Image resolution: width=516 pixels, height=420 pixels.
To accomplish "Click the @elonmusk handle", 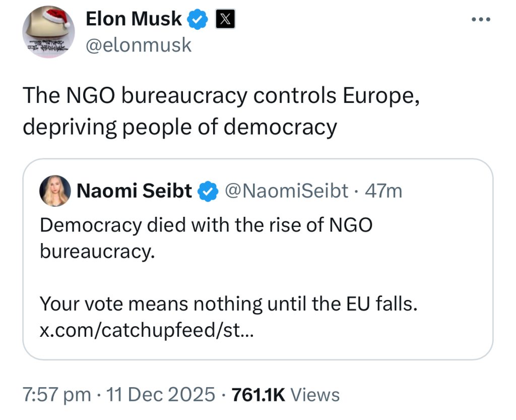I will coord(139,45).
